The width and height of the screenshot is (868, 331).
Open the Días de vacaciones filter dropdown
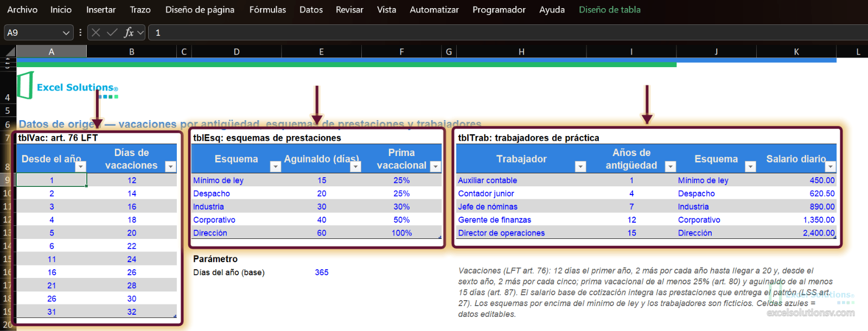pos(170,166)
